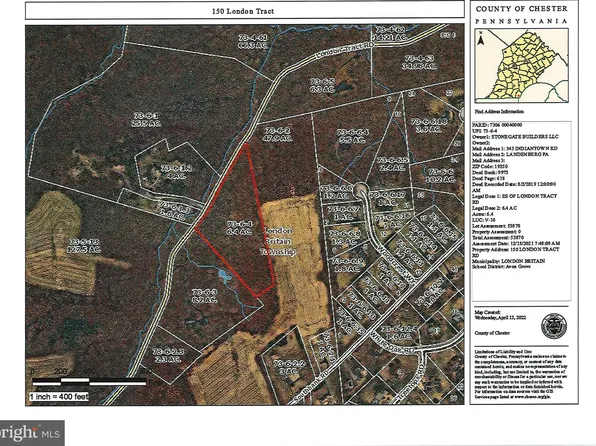The width and height of the screenshot is (596, 446).
Task: Click the cul-de-sac circle at the road's end
Action: [360, 188]
